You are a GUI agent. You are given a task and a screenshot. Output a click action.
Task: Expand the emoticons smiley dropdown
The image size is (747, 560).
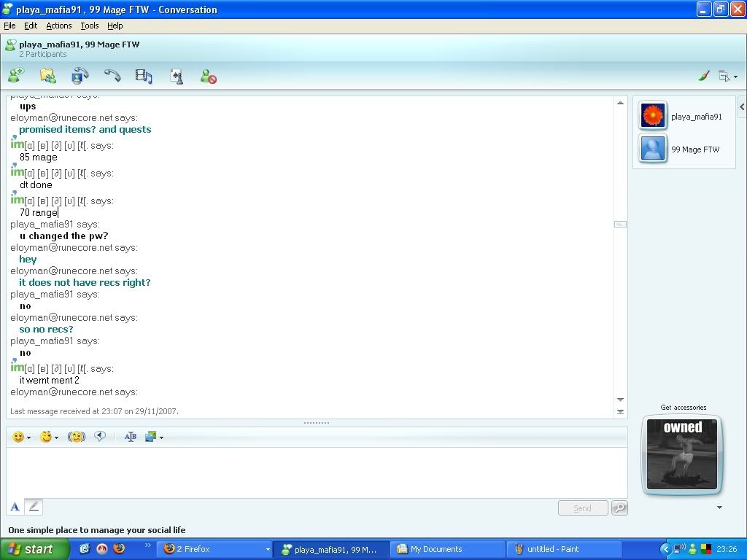click(28, 437)
